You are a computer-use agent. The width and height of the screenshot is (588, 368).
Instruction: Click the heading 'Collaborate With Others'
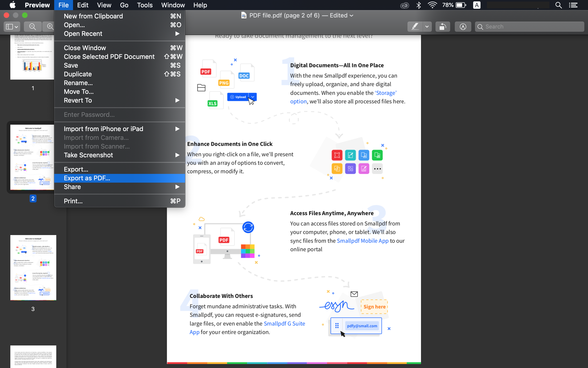pos(221,296)
